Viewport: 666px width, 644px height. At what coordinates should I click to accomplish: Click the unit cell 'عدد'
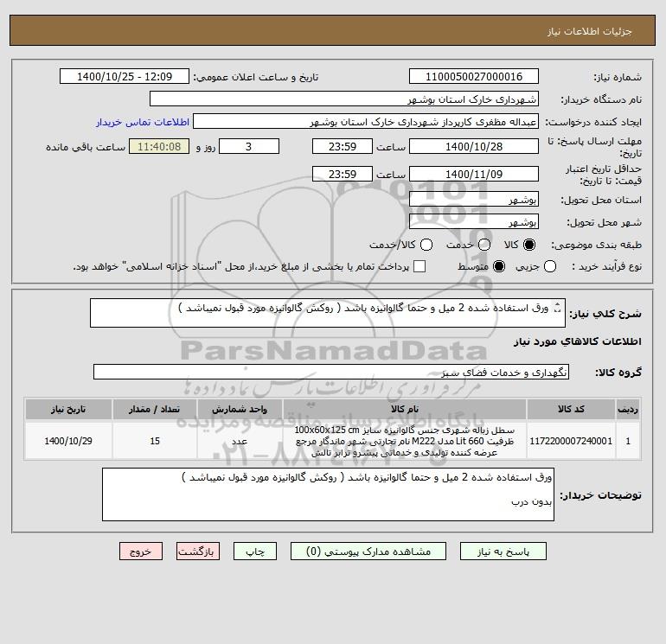coord(240,441)
